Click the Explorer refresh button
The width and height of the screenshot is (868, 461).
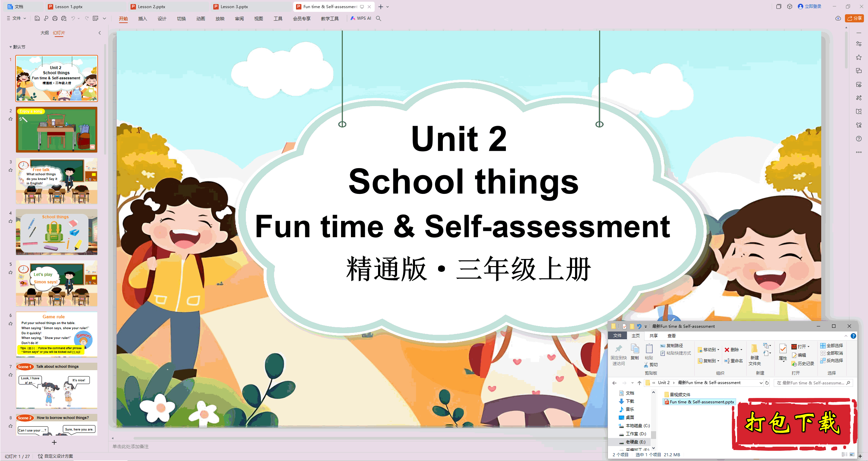[767, 383]
